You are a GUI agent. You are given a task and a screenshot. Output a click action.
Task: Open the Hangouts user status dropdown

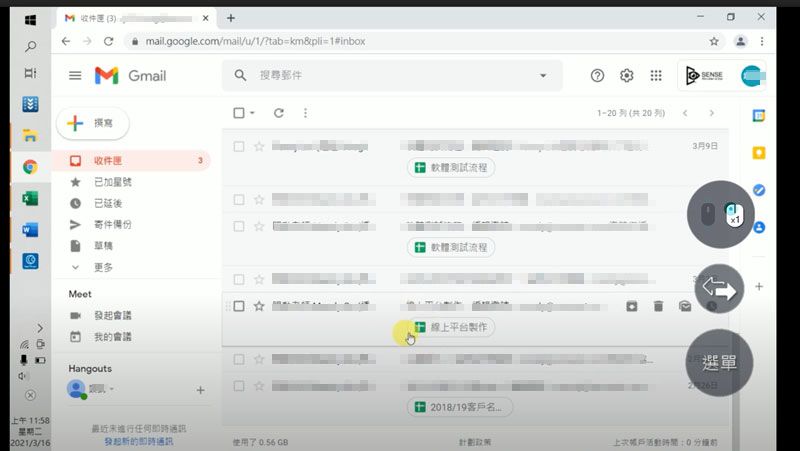coord(111,389)
